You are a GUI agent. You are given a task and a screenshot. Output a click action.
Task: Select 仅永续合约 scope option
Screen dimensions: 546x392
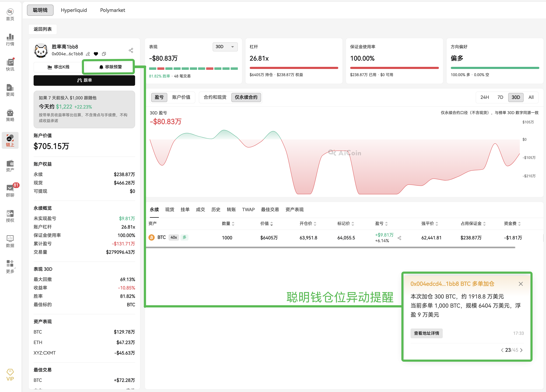246,97
